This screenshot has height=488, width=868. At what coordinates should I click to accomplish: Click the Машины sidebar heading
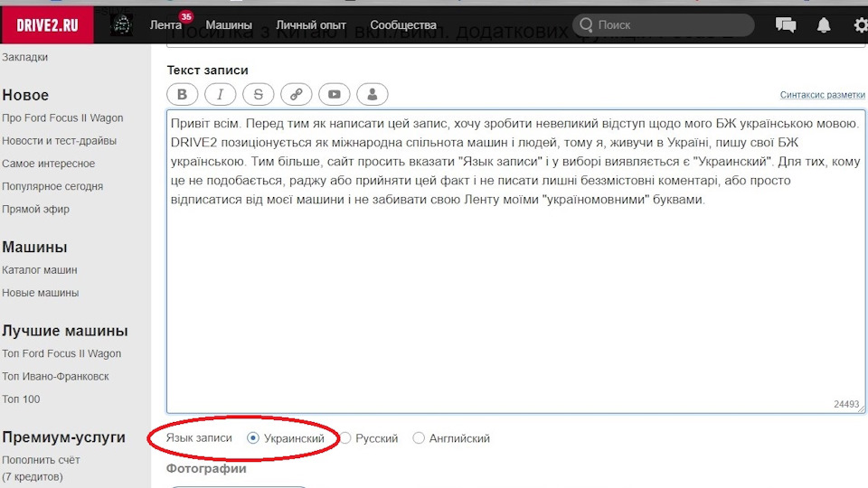click(34, 248)
